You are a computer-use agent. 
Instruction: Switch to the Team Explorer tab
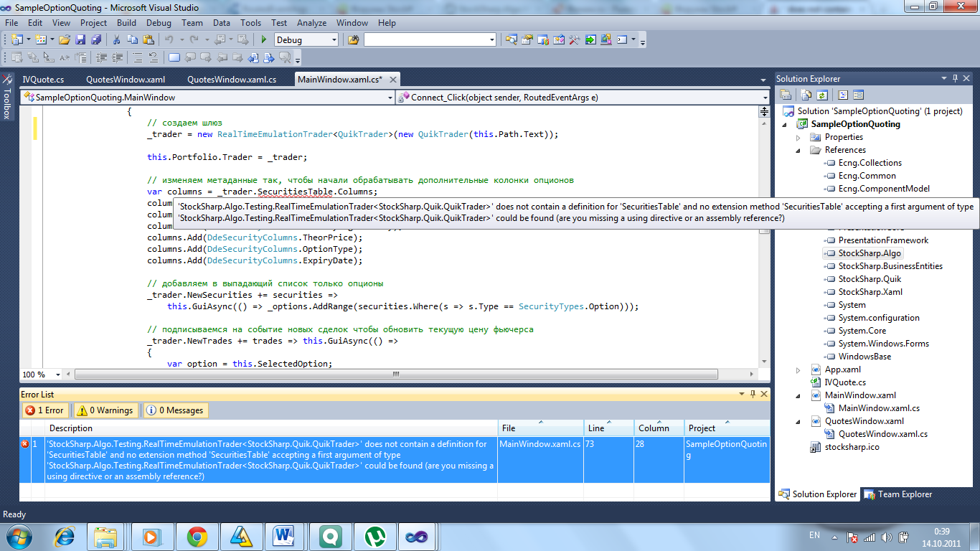(x=898, y=494)
